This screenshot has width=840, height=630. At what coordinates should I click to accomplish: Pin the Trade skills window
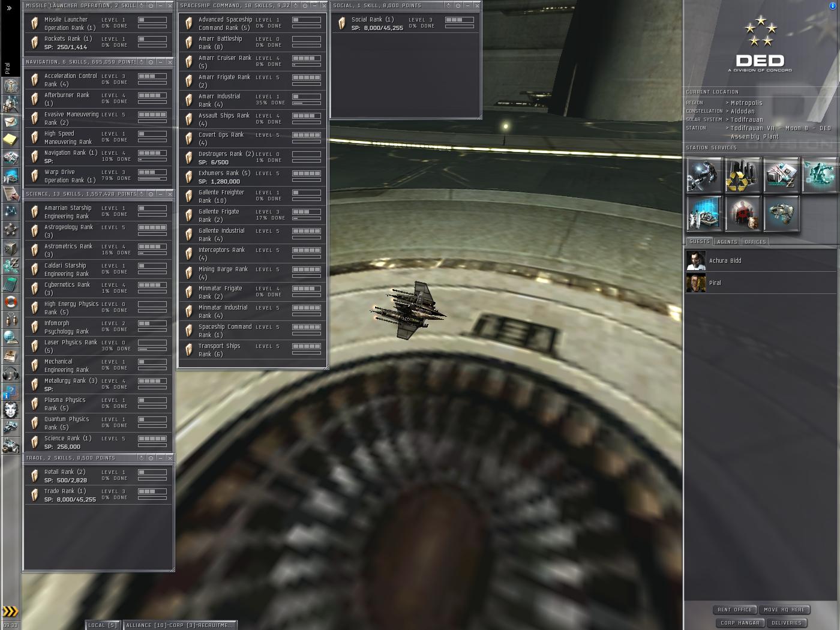(142, 458)
